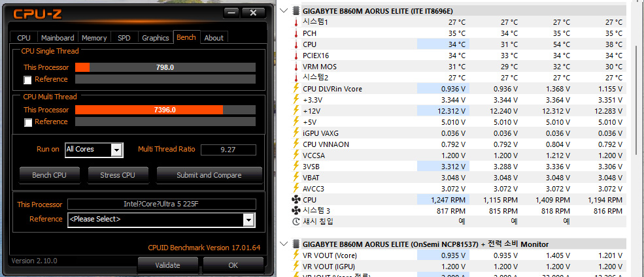The image size is (644, 277).
Task: Click Submit and Compare button
Action: tap(209, 175)
